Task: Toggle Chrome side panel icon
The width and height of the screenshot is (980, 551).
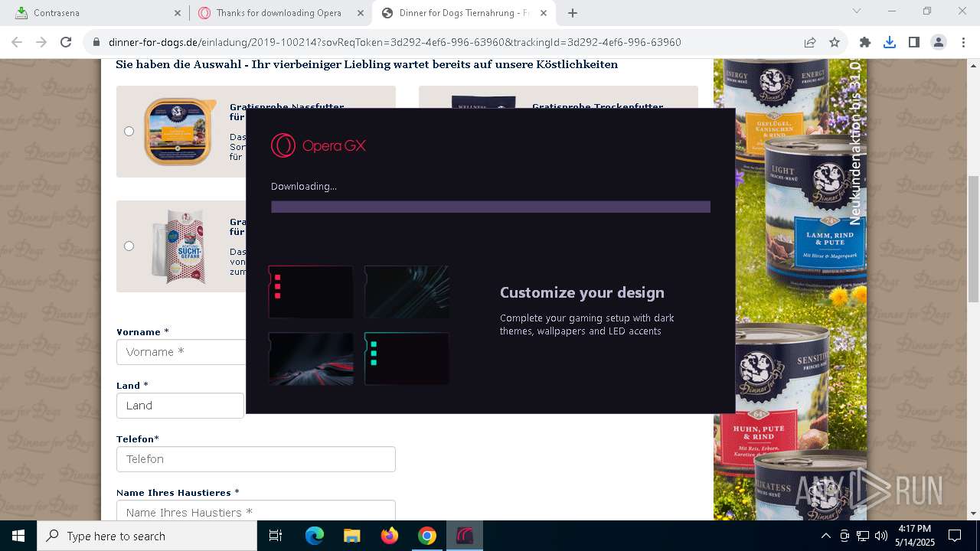Action: [x=914, y=43]
